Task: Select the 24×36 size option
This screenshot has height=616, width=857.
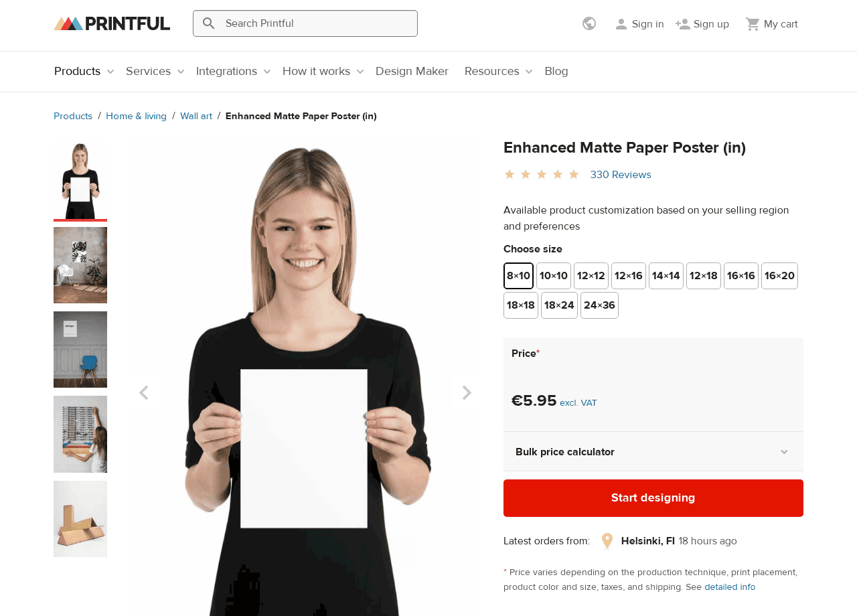Action: 599,305
